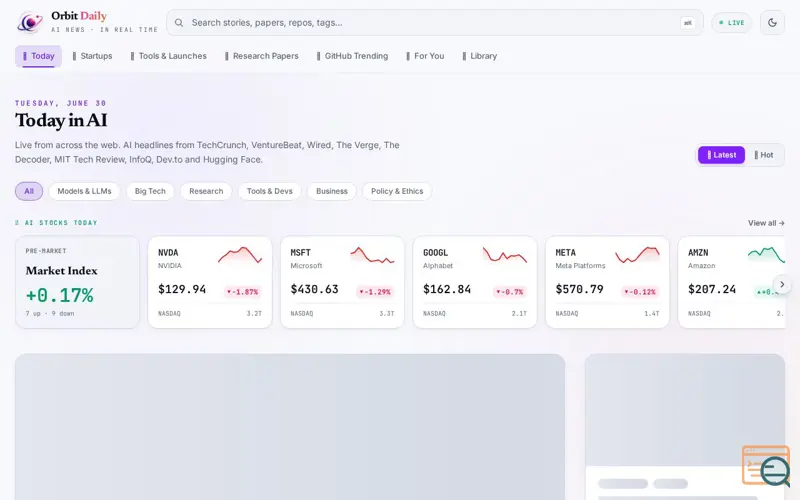Click the AMZN green sparkline chart
Viewport: 800px width, 500px height.
pos(766,255)
